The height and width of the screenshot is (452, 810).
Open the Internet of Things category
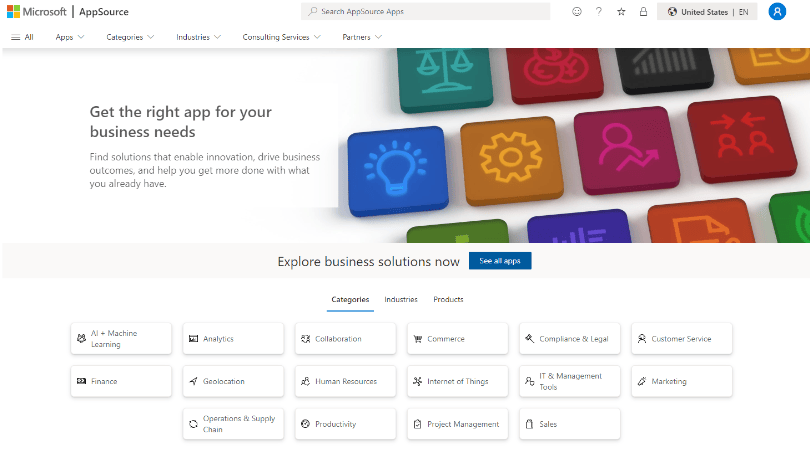pos(457,381)
